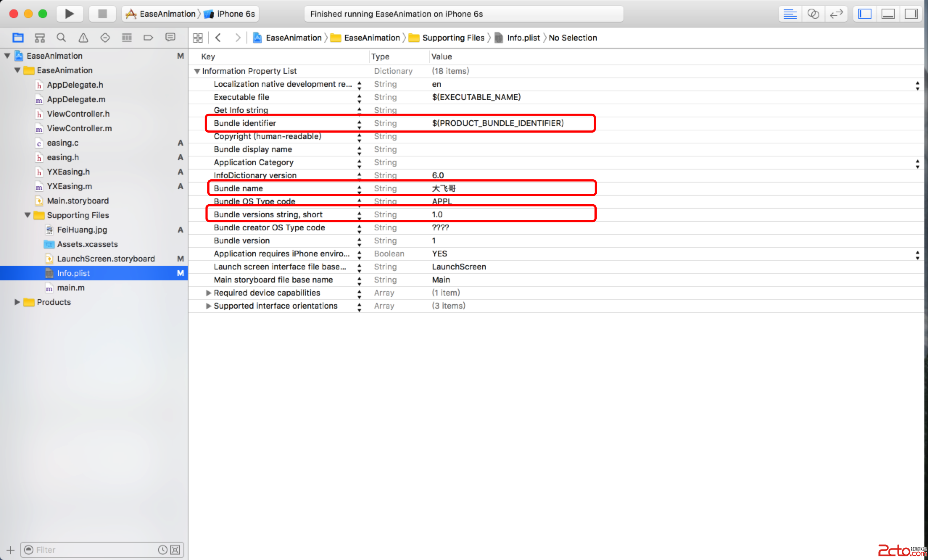Open the related items grid icon
928x560 pixels.
coord(198,38)
